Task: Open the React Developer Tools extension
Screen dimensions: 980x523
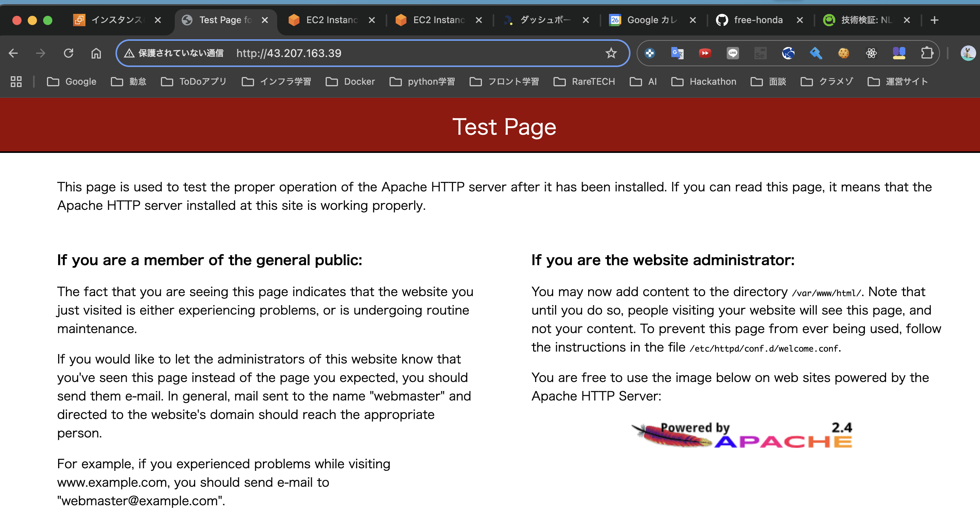Action: click(872, 53)
